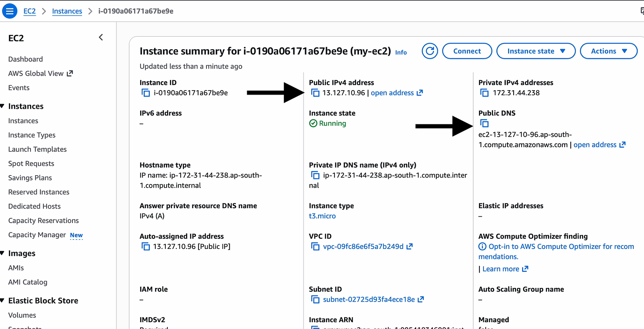Viewport: 644px width, 329px height.
Task: Open Spot Requests page
Action: point(31,163)
